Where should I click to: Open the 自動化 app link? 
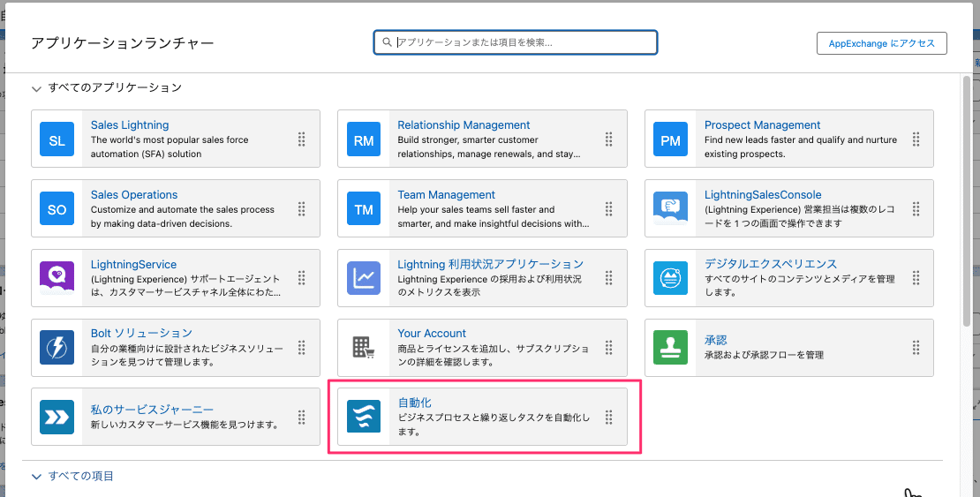tap(414, 403)
